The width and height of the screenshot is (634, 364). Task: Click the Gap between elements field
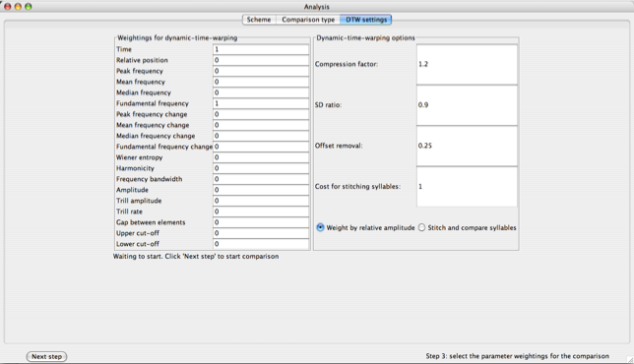point(261,222)
